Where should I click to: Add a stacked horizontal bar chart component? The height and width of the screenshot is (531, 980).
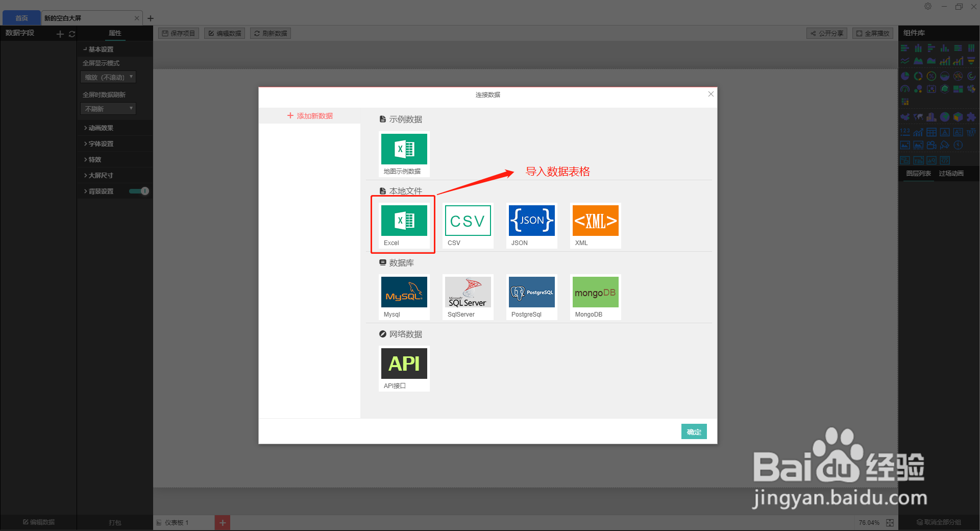[x=905, y=48]
